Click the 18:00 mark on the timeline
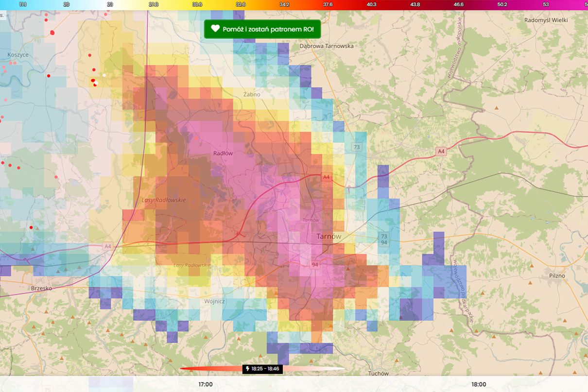 coord(479,384)
